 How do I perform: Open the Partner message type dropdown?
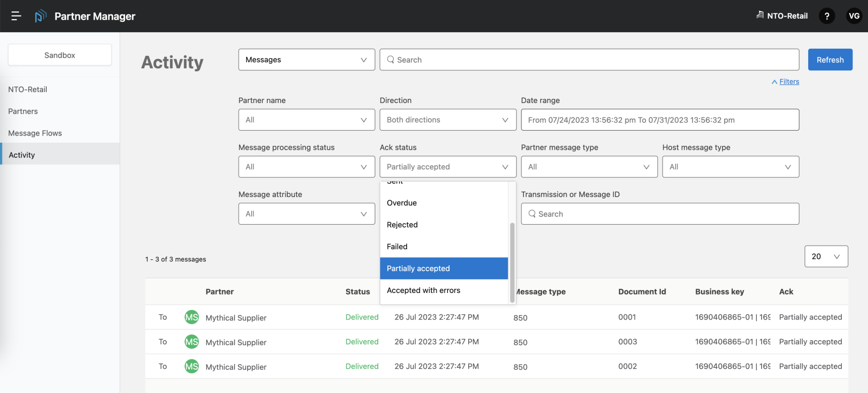tap(589, 167)
